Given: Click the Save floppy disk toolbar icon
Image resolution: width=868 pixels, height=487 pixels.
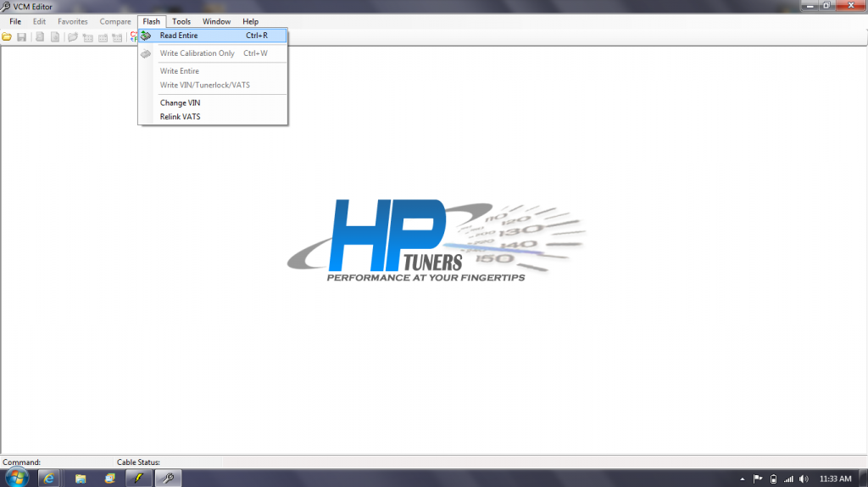Looking at the screenshot, I should coord(21,37).
